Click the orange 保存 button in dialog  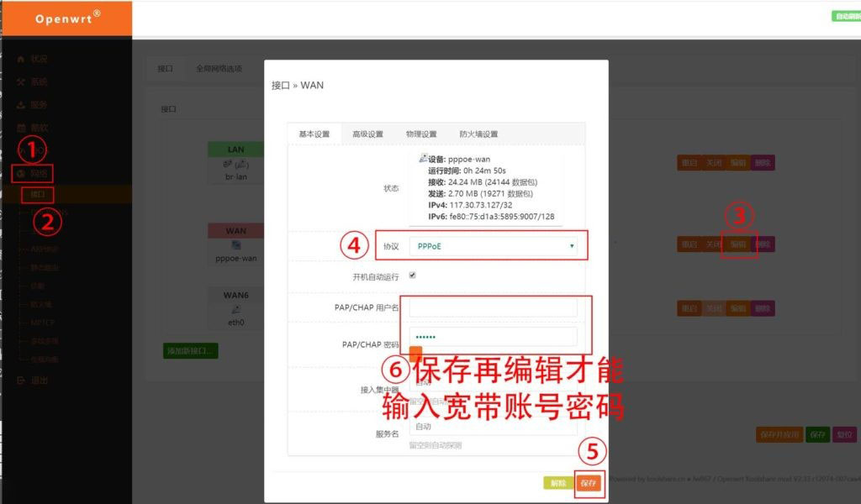[588, 483]
